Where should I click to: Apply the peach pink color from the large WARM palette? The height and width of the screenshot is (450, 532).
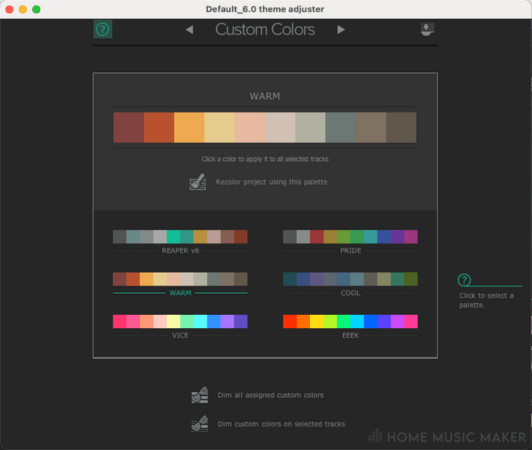pyautogui.click(x=250, y=127)
